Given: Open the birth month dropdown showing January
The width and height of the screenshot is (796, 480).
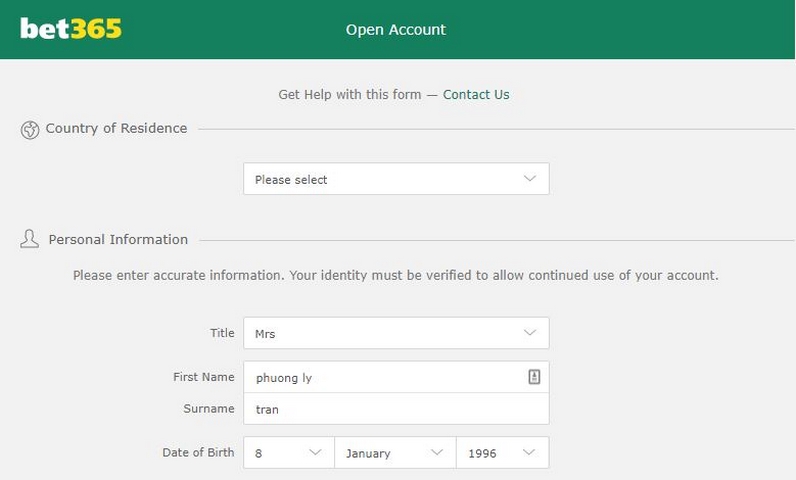Looking at the screenshot, I should click(x=394, y=452).
